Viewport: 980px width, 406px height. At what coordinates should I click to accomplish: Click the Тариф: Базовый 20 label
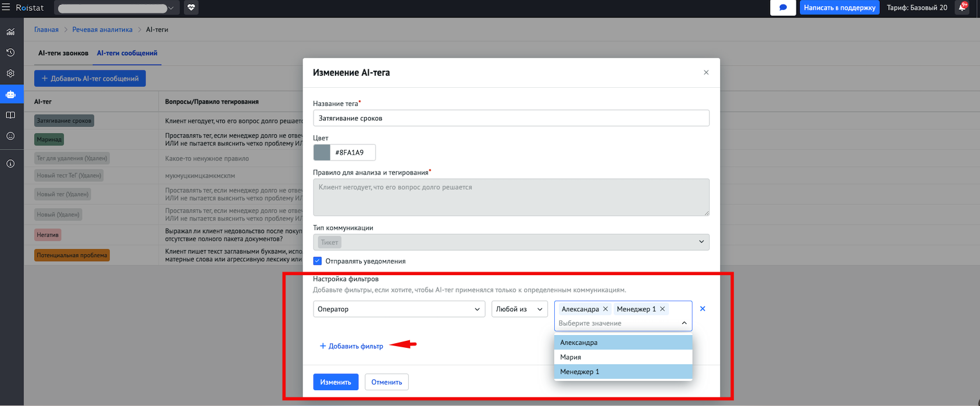pyautogui.click(x=917, y=8)
